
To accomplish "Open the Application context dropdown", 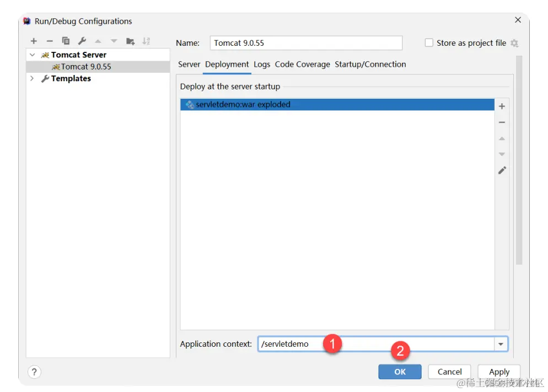I will click(501, 344).
